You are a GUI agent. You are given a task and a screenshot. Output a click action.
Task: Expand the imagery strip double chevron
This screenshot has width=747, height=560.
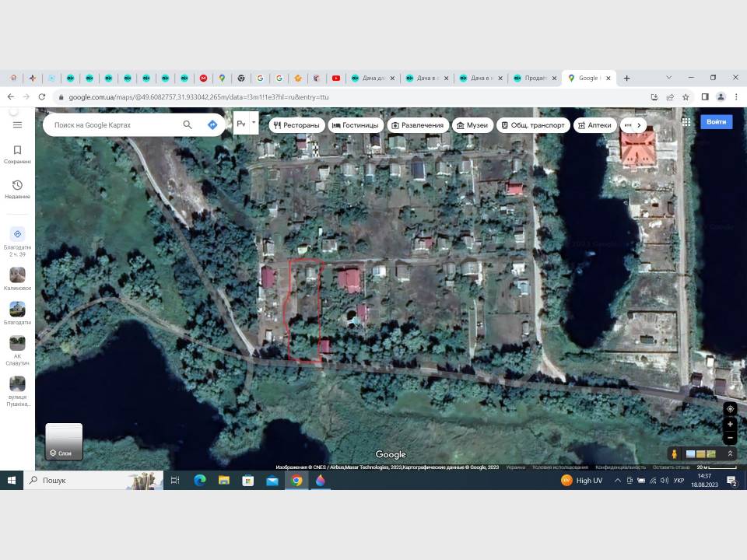click(x=730, y=453)
